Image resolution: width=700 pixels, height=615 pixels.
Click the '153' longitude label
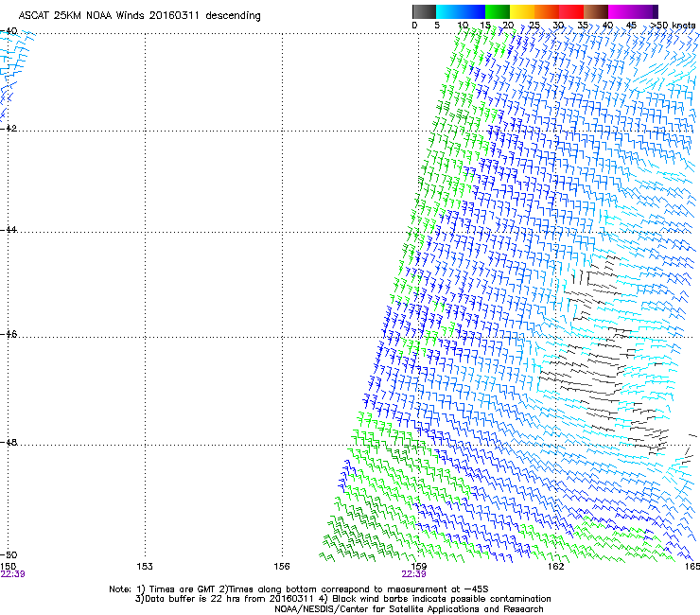pyautogui.click(x=145, y=567)
